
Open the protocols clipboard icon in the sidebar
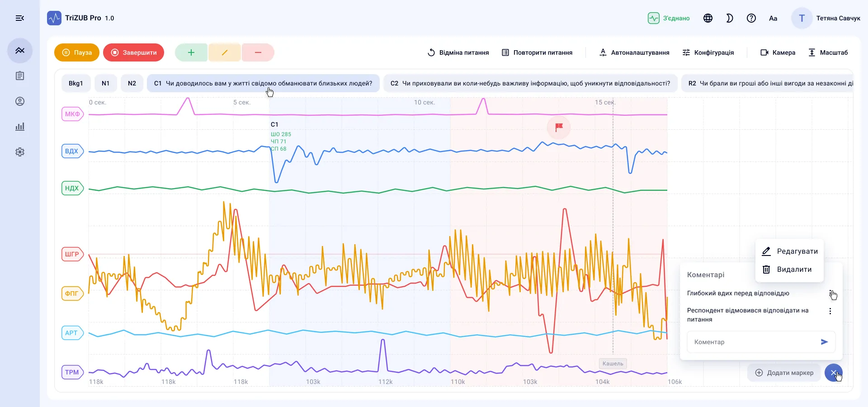pyautogui.click(x=20, y=76)
